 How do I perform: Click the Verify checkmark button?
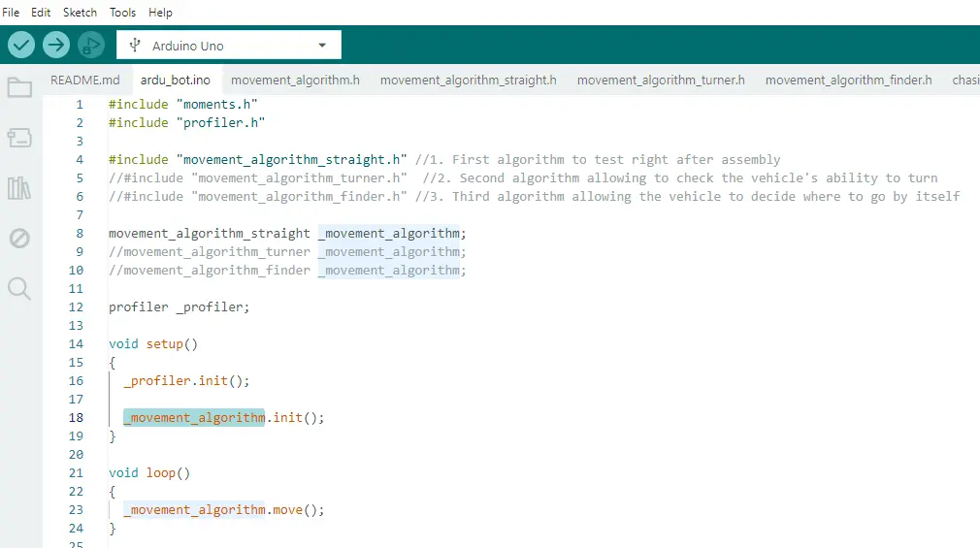click(21, 45)
